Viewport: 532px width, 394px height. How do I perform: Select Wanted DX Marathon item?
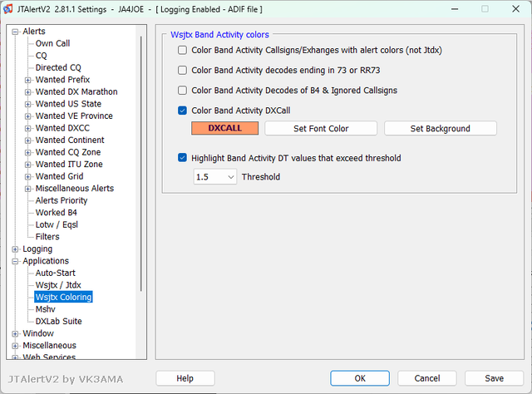(76, 91)
